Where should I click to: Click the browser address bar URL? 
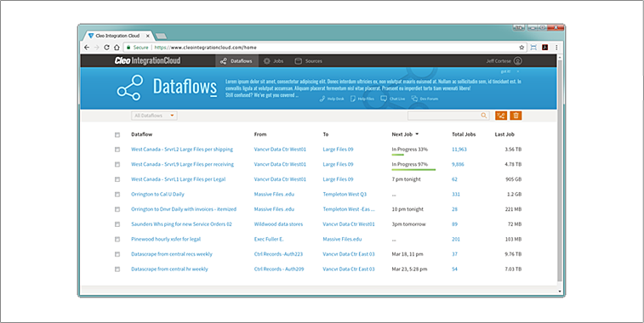tap(205, 48)
